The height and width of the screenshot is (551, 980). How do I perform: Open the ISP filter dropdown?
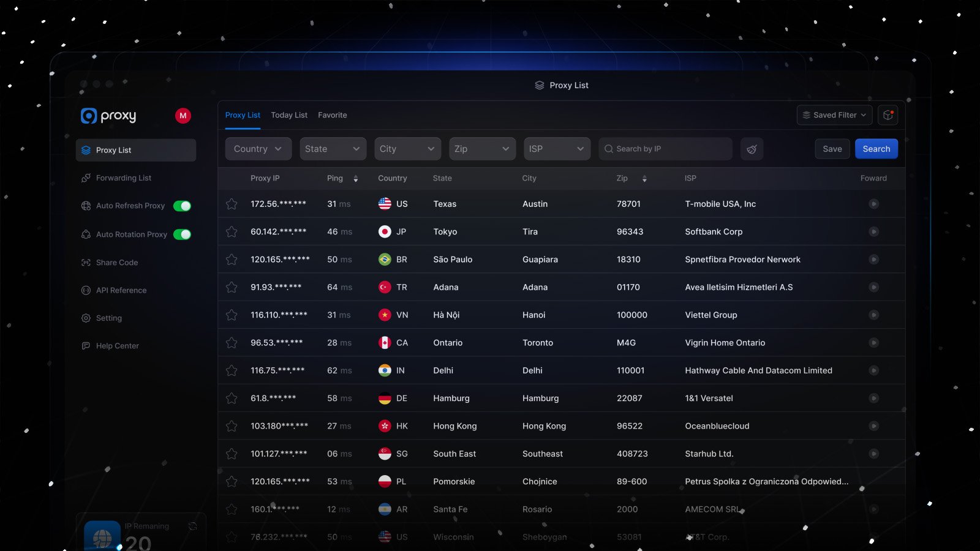pos(557,149)
